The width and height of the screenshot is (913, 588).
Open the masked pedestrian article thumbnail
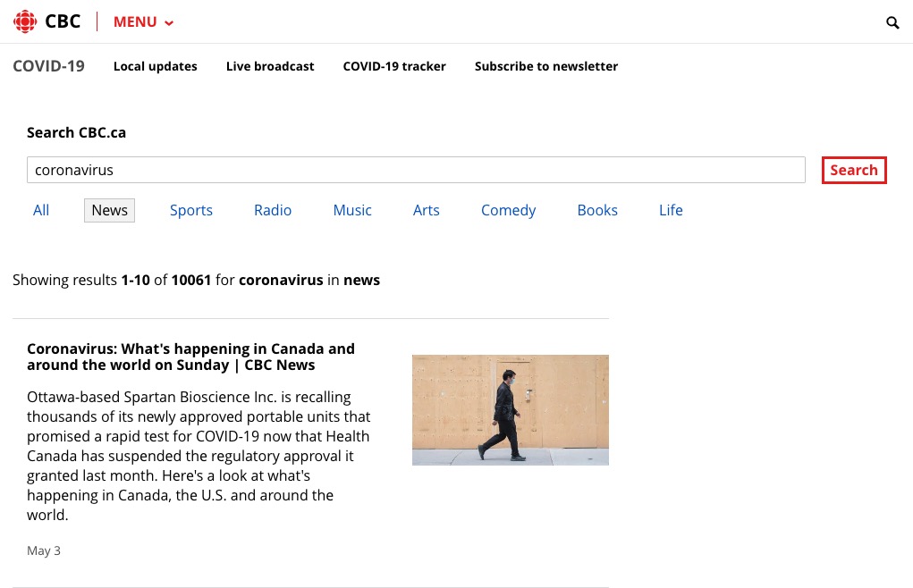tap(510, 409)
